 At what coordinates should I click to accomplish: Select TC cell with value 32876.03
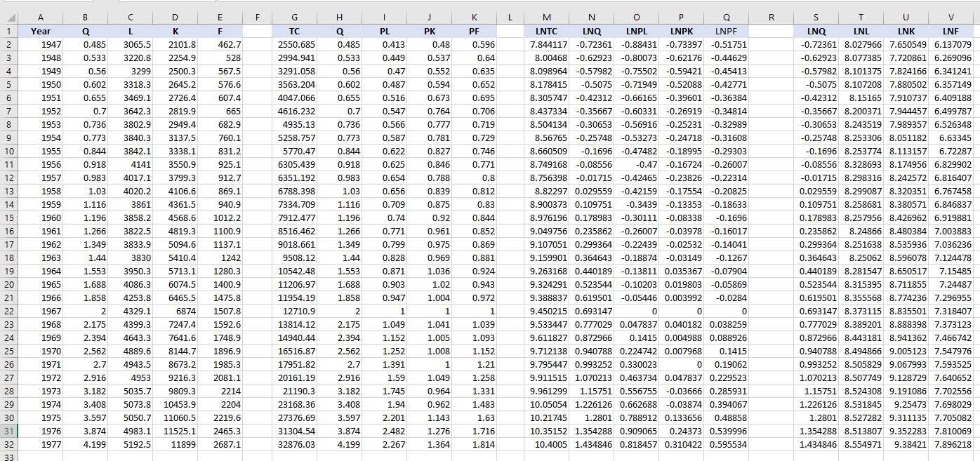coord(294,444)
